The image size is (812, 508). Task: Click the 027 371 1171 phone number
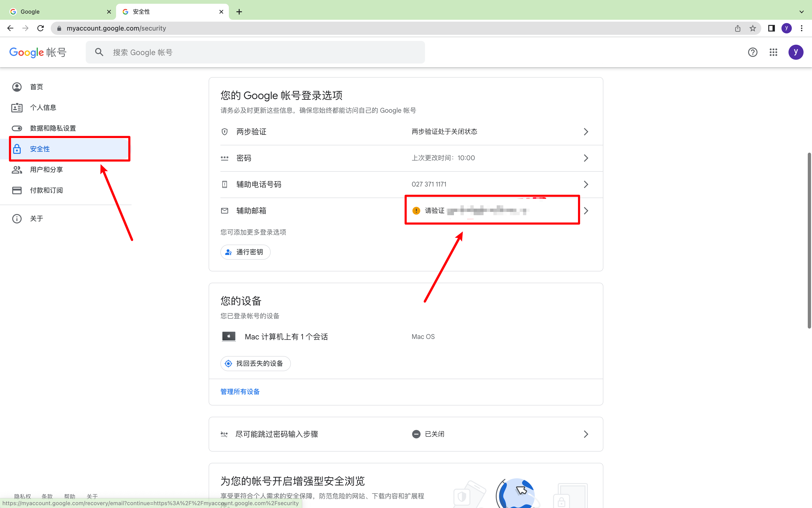tap(429, 184)
